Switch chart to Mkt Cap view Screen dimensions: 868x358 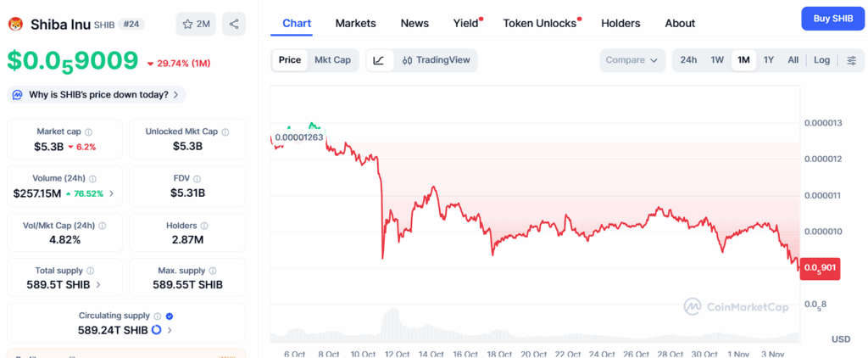332,60
